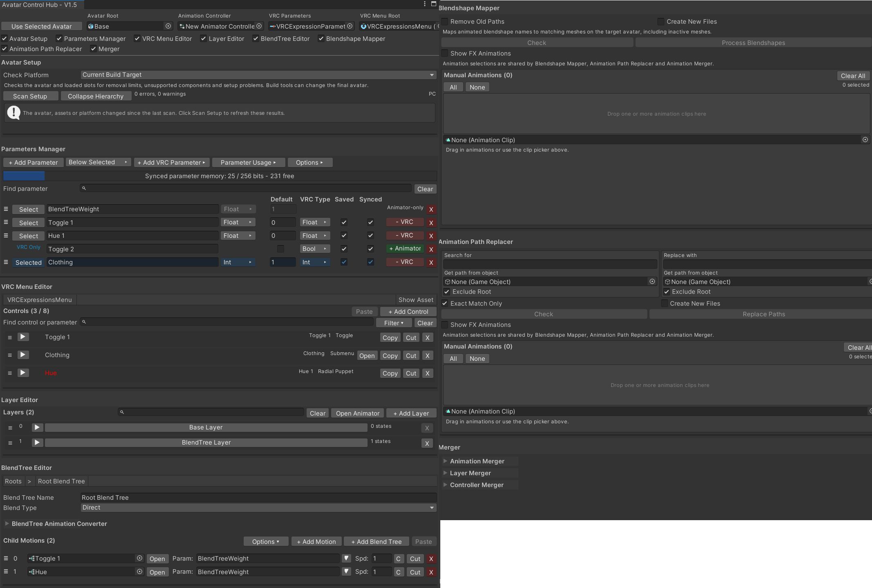Click the synced parameter memory progress bar

(x=220, y=176)
